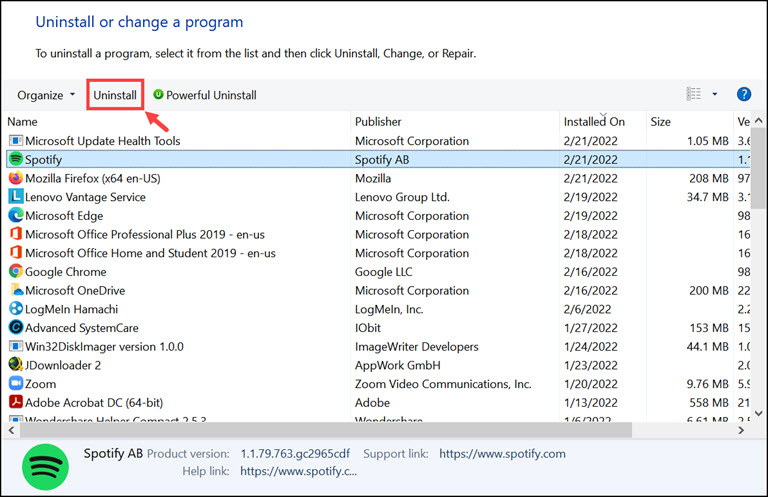The width and height of the screenshot is (768, 497).
Task: Sort the list by the Publisher column
Action: [x=378, y=122]
